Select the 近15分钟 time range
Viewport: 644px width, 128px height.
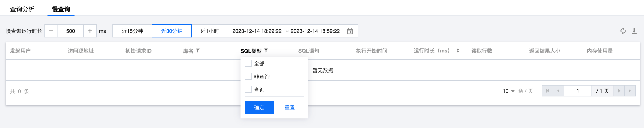click(132, 31)
